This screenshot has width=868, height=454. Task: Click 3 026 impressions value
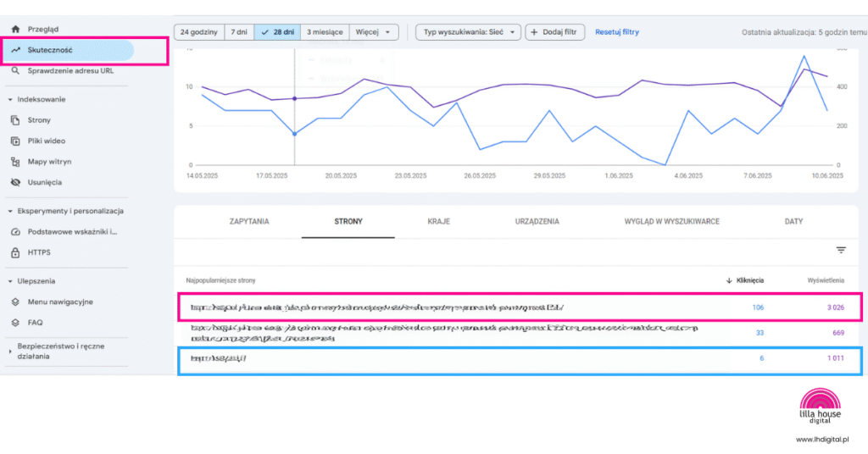[x=835, y=308]
